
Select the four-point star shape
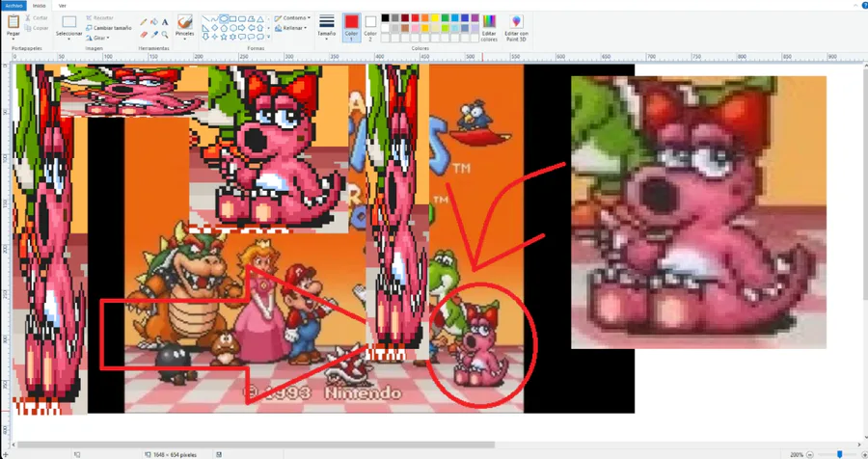[x=214, y=37]
